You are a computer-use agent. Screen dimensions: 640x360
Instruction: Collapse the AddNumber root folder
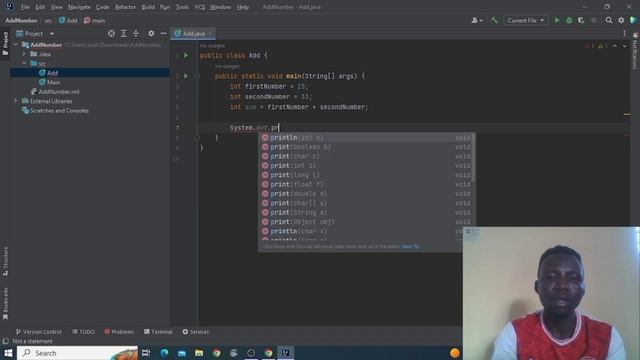(x=16, y=45)
